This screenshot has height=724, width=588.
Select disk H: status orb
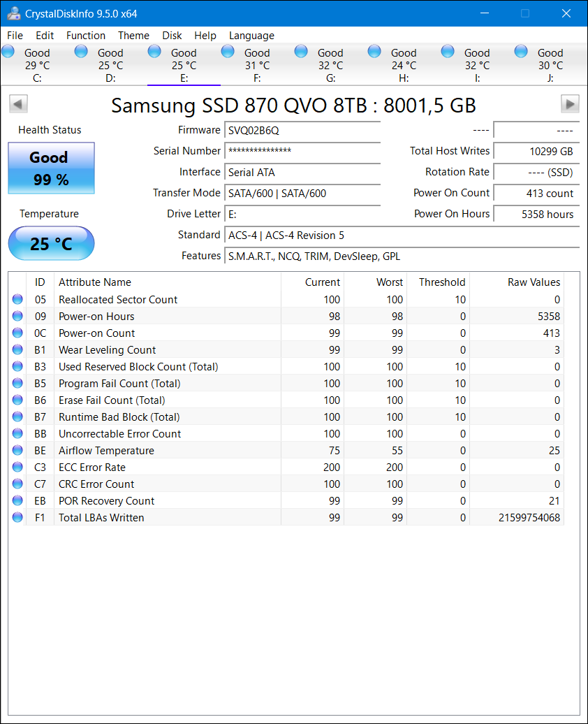click(375, 51)
